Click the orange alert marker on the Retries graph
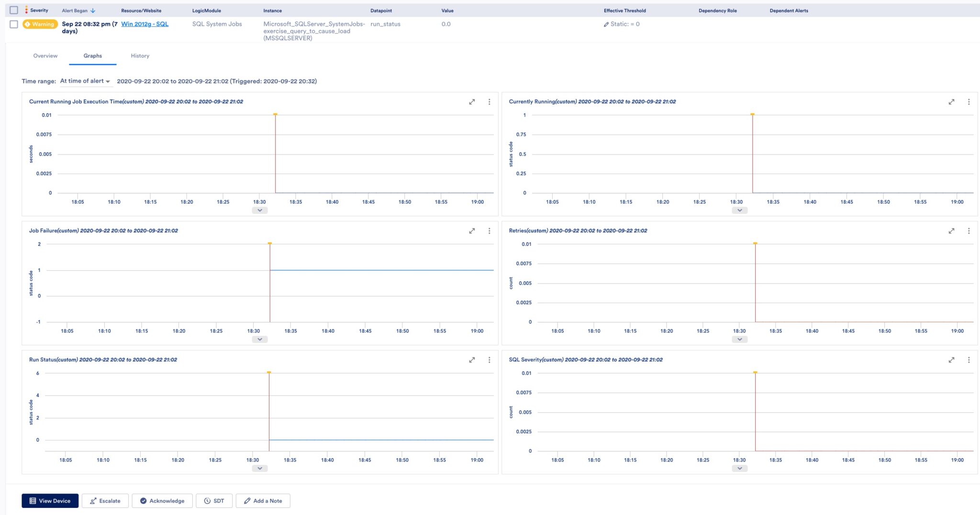Image resolution: width=980 pixels, height=515 pixels. 756,243
